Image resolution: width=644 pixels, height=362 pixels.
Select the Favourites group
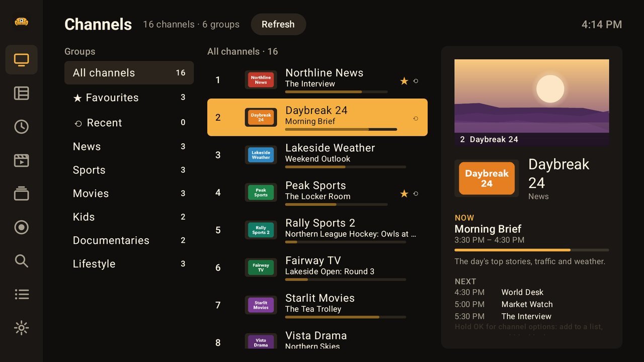coord(129,98)
